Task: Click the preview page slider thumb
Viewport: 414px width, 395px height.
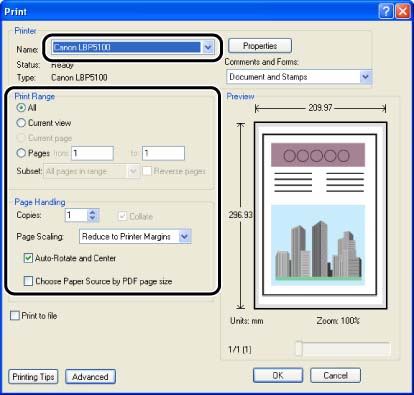Action: pos(299,349)
